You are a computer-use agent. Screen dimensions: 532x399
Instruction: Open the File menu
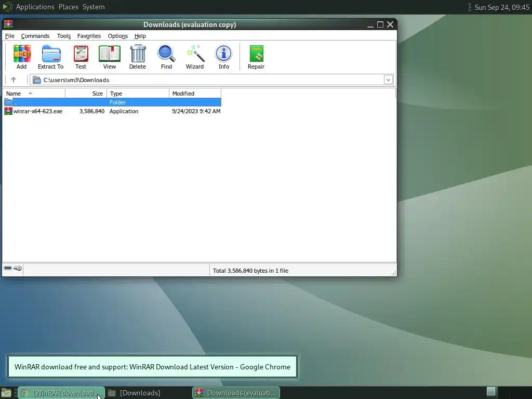coord(9,36)
